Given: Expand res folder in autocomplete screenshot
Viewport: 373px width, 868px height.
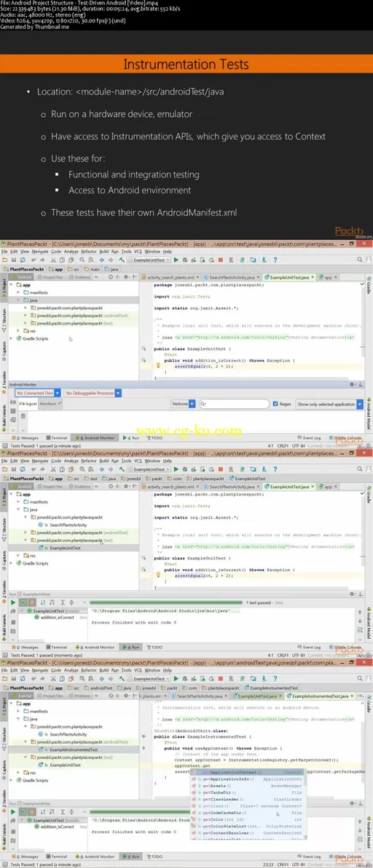Looking at the screenshot, I should coord(18,772).
